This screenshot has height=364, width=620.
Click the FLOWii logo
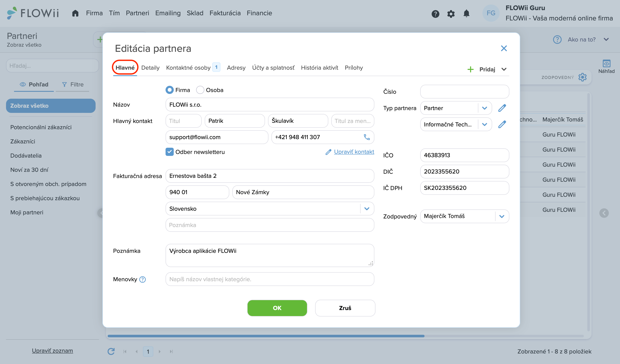33,13
